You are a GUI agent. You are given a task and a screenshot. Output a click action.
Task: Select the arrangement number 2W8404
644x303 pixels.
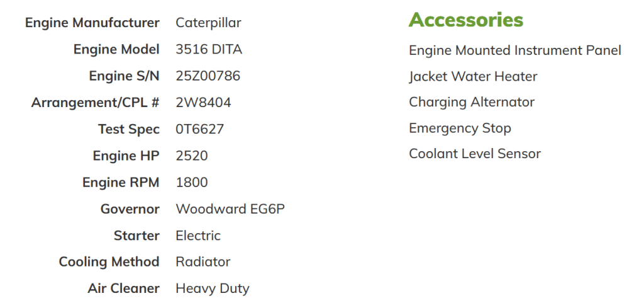[x=203, y=103]
